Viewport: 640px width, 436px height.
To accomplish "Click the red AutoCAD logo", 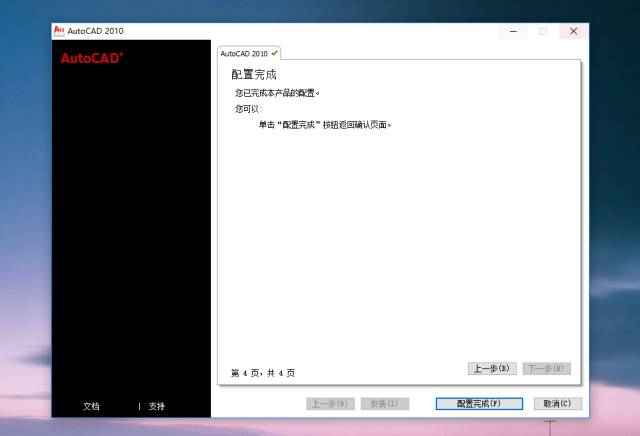I will pos(92,58).
